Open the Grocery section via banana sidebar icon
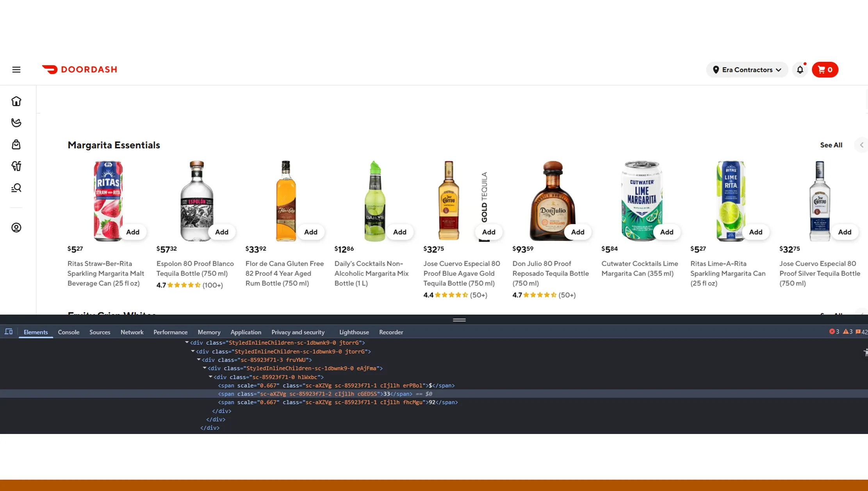The height and width of the screenshot is (491, 868). pos(16,122)
